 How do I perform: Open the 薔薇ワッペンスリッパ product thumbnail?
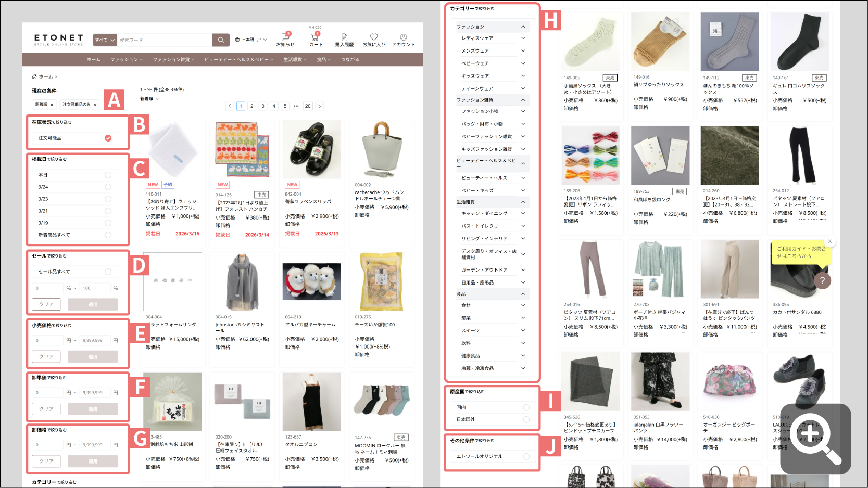[x=312, y=149]
